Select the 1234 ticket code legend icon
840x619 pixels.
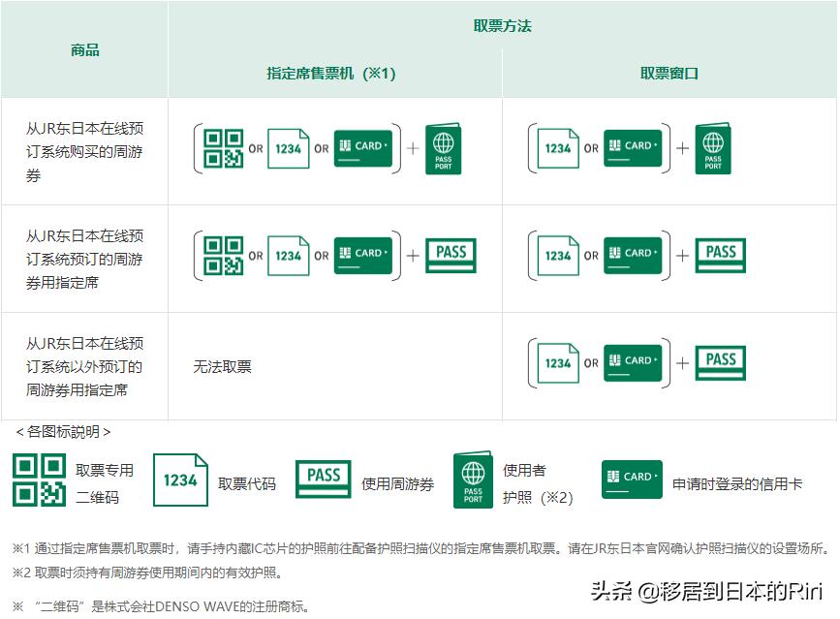180,478
